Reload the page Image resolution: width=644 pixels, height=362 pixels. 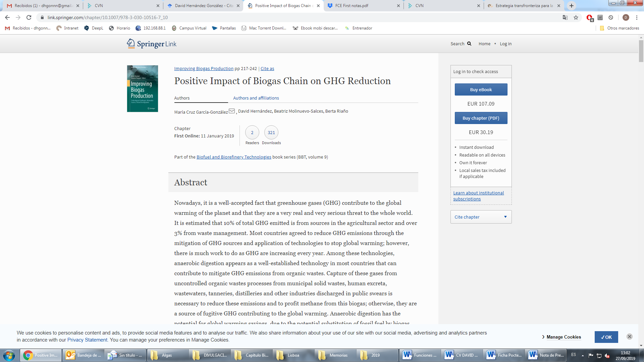pos(29,17)
